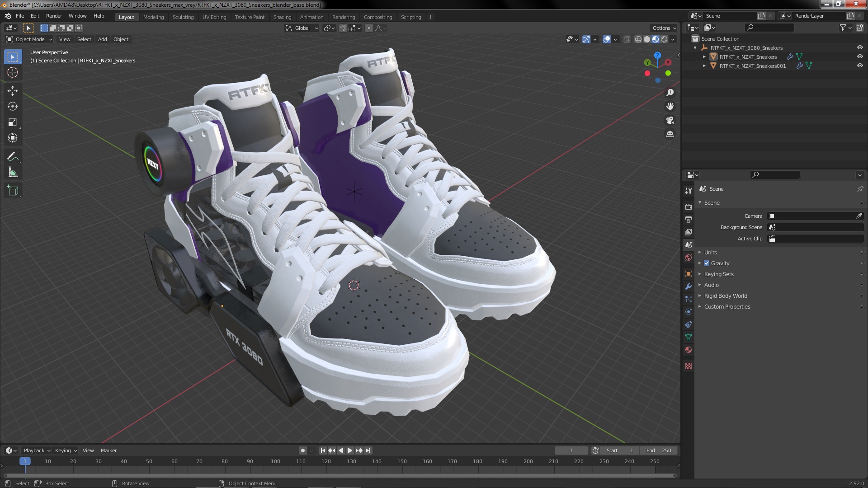The image size is (868, 488).
Task: Click the outliner search field
Action: click(769, 28)
